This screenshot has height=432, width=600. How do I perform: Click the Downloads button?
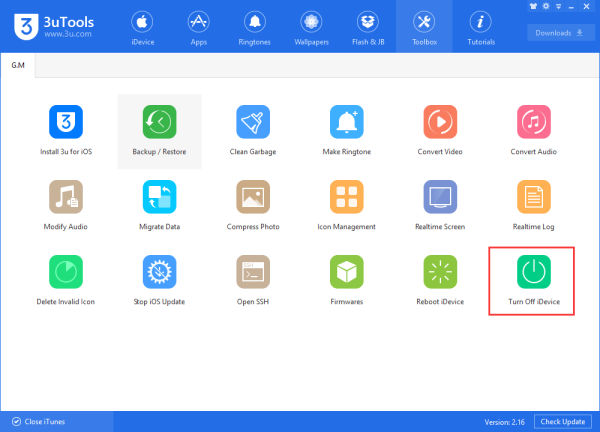[x=560, y=32]
